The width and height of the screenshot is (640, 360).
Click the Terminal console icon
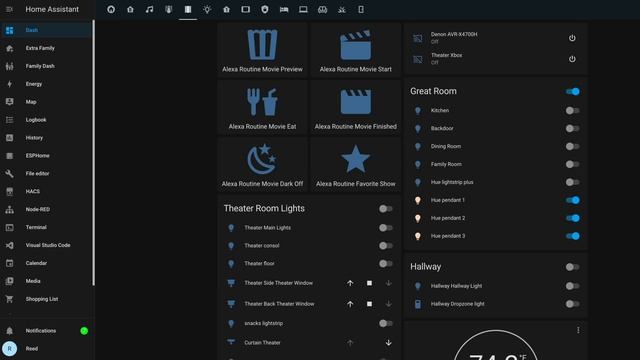pos(9,227)
